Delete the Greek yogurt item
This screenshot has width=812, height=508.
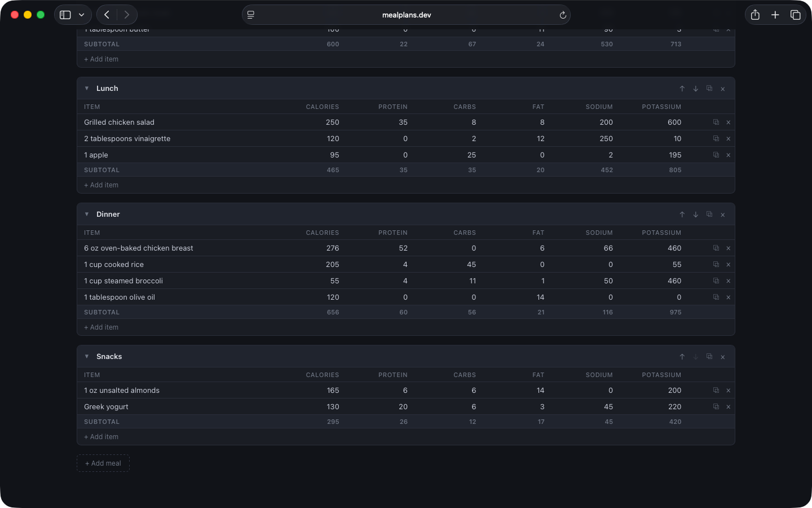point(728,407)
